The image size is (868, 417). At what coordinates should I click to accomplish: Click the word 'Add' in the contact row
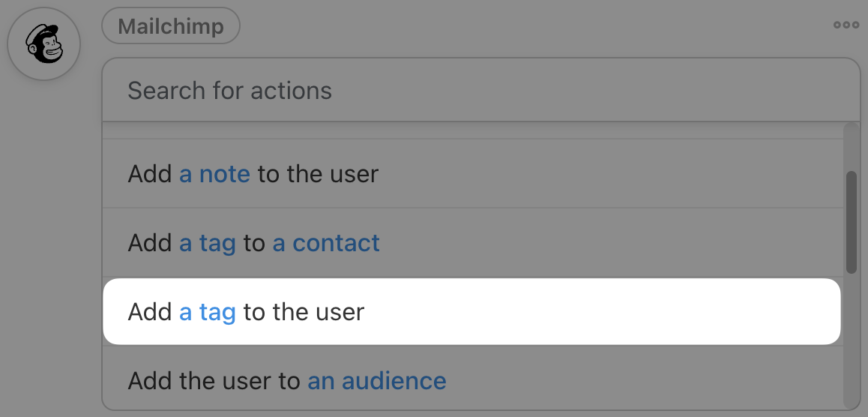(x=150, y=243)
